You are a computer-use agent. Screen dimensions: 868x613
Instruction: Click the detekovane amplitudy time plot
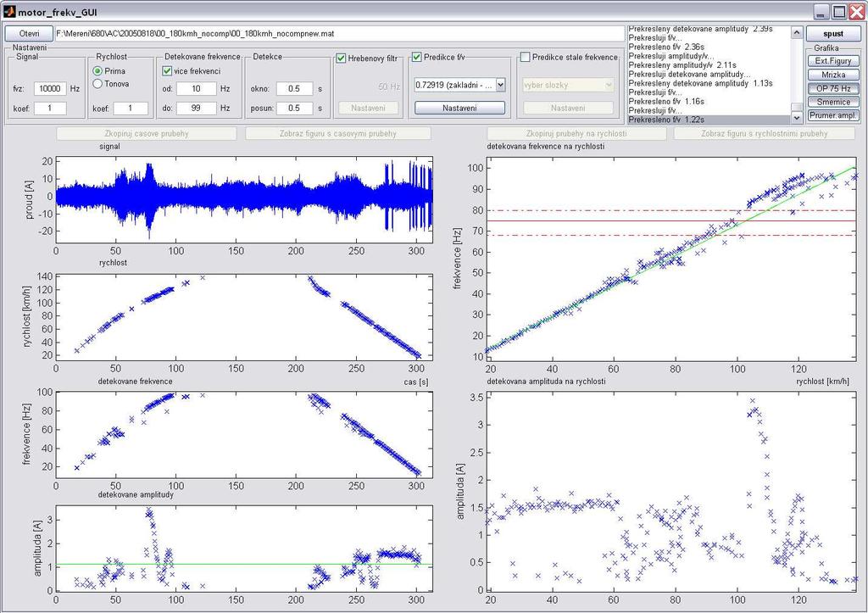coord(244,549)
